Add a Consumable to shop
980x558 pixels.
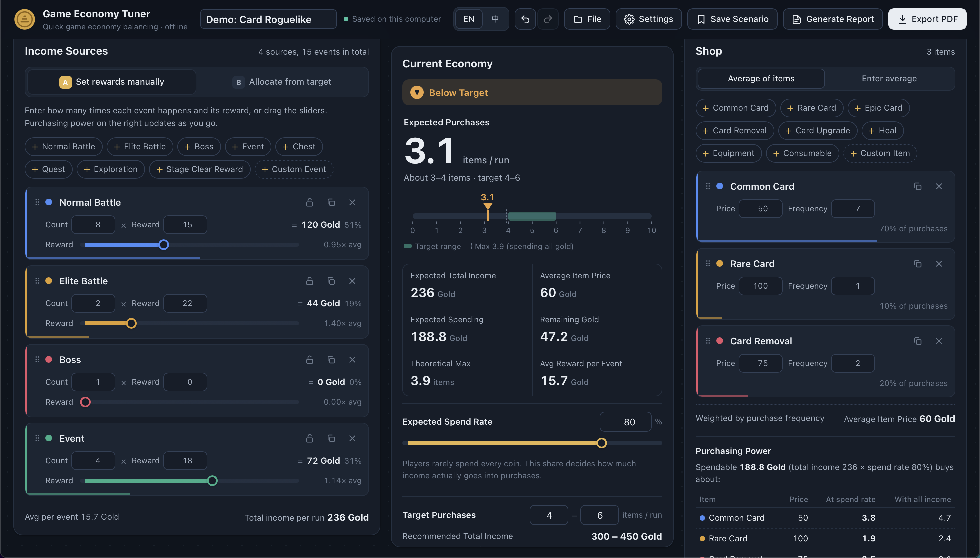[x=802, y=153]
